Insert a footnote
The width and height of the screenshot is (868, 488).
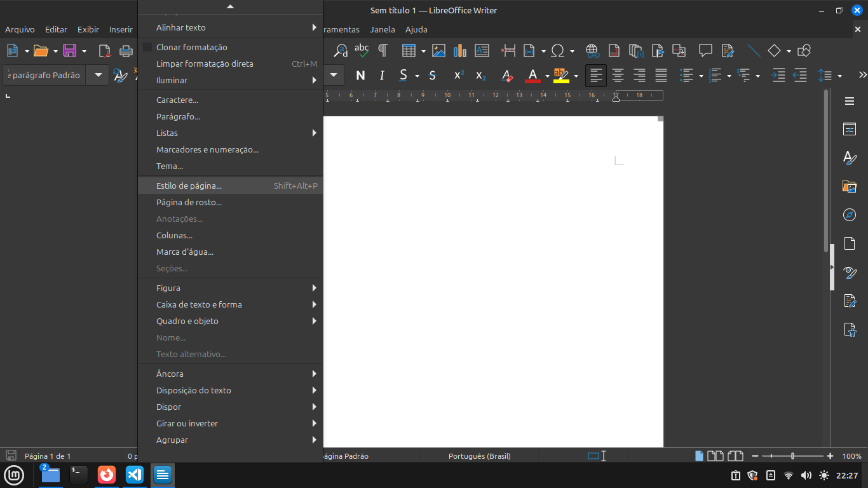[614, 51]
